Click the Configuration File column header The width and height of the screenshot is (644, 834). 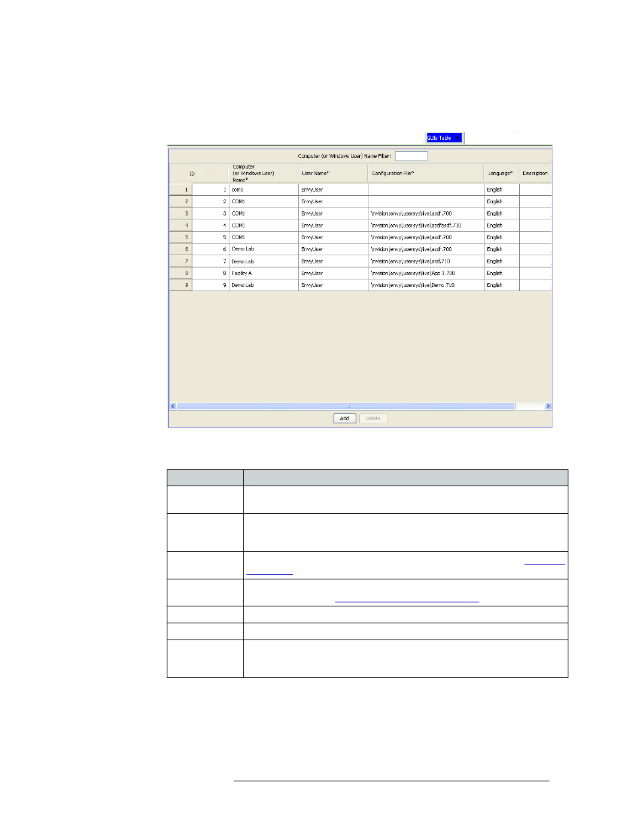click(x=426, y=174)
